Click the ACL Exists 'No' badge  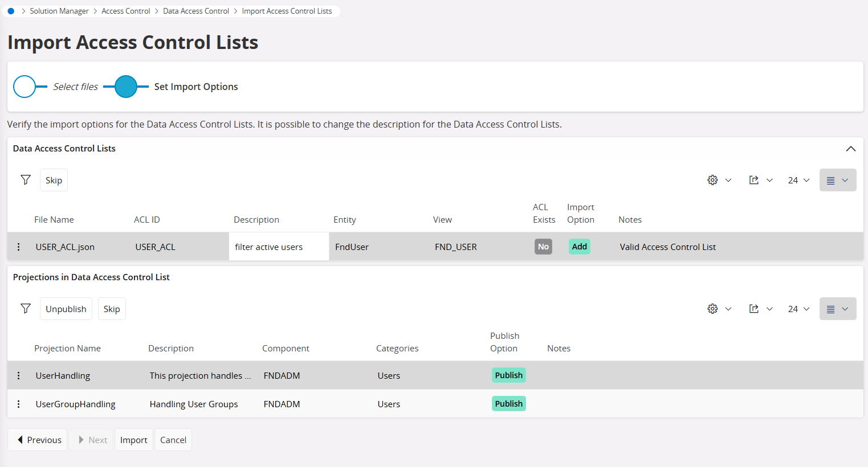543,247
